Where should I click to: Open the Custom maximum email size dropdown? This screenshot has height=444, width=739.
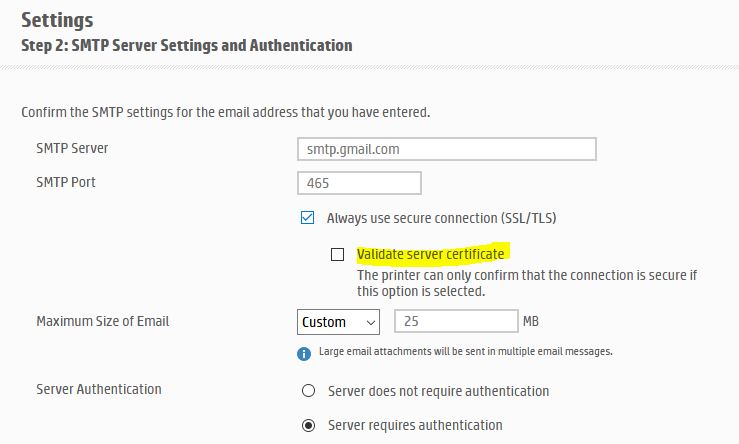(x=339, y=322)
